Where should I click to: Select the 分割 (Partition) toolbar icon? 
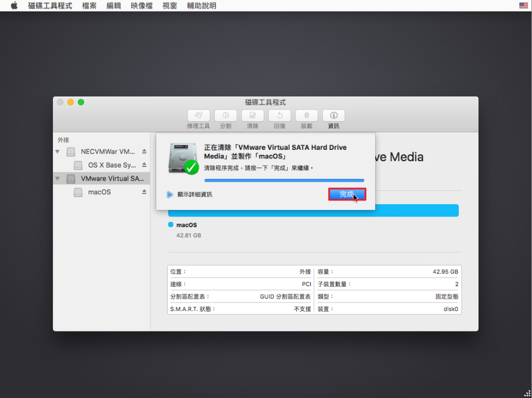point(226,116)
